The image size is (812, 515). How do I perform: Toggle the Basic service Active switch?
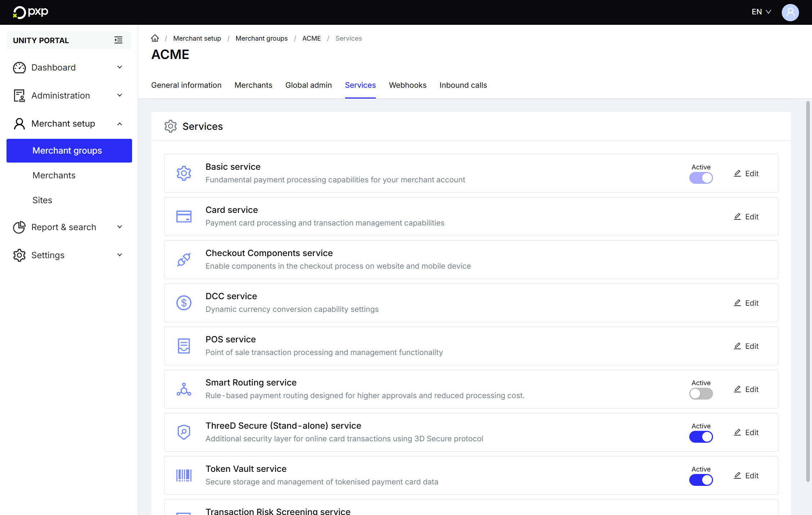pos(701,178)
